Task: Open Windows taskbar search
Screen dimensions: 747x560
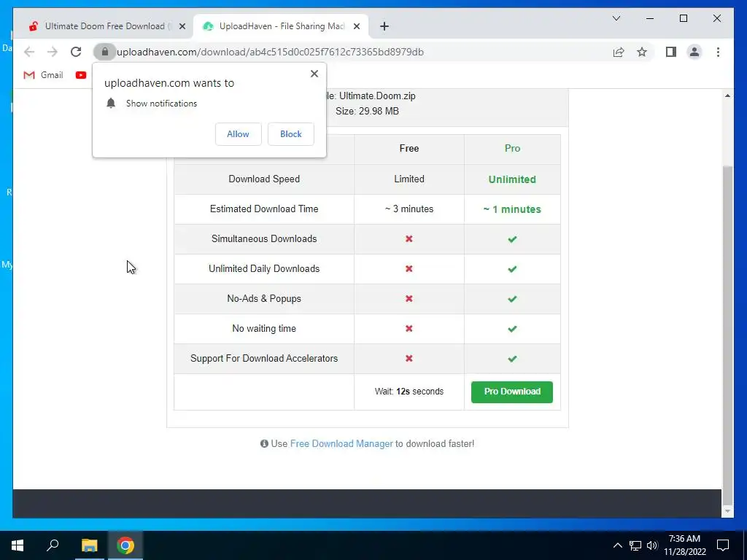Action: pos(53,545)
